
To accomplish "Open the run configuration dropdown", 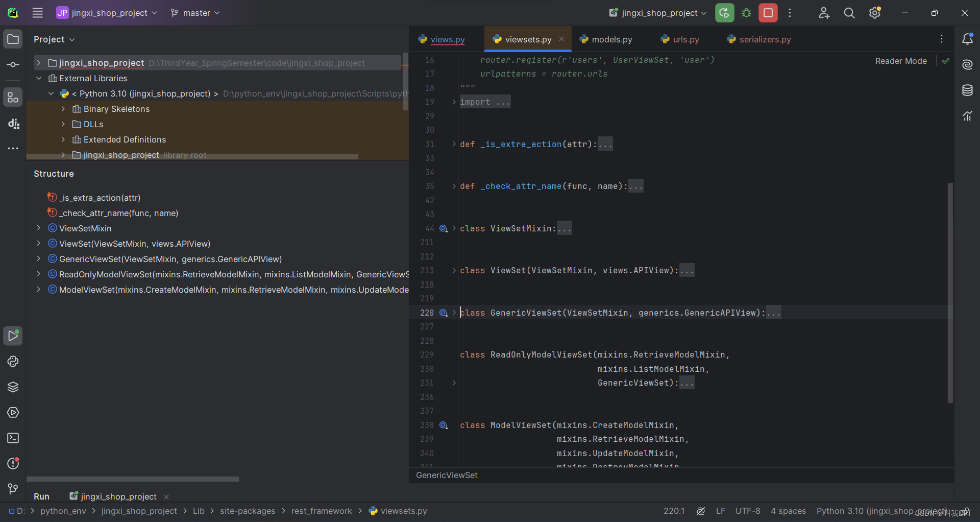I will click(x=658, y=13).
